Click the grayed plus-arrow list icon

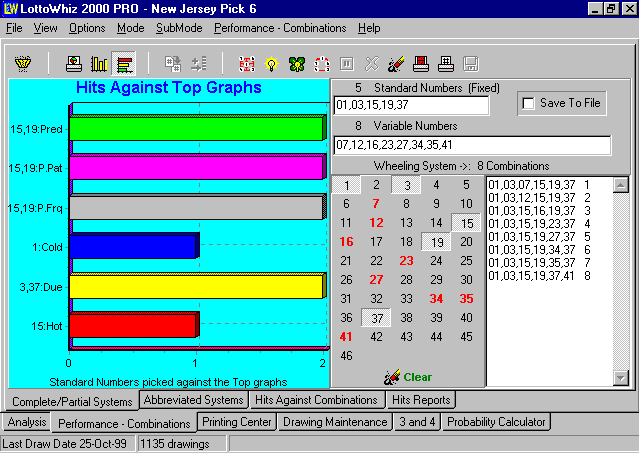click(x=199, y=64)
